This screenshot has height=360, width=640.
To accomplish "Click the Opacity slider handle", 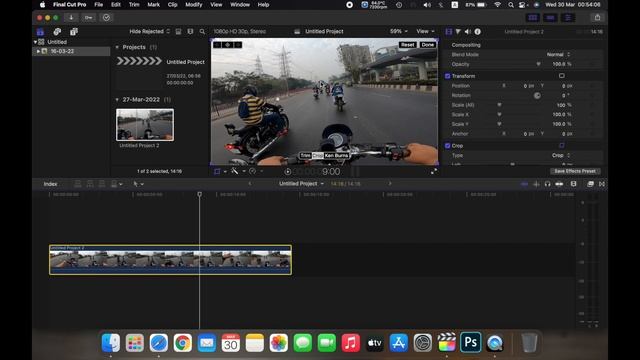I will 538,64.
